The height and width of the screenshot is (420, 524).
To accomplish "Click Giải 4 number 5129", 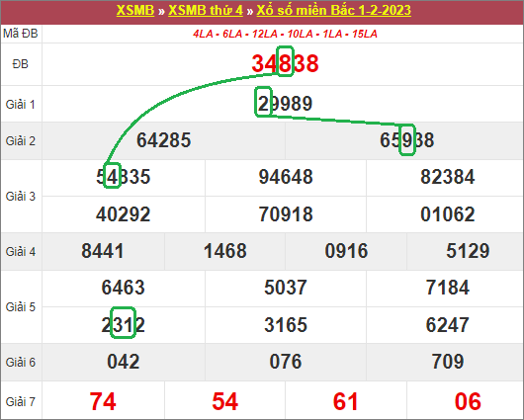I will click(468, 251).
